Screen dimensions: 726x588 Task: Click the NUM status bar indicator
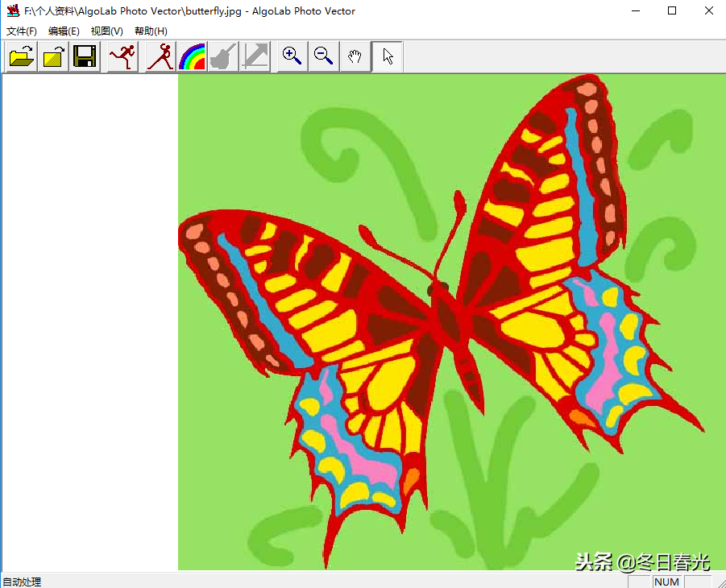[x=666, y=582]
